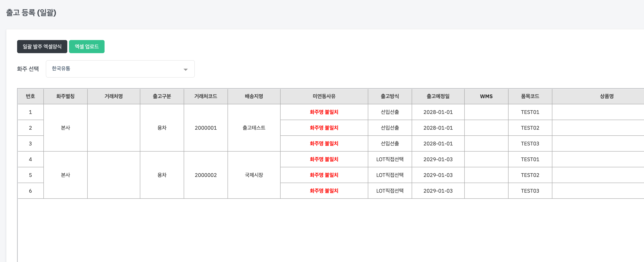Screen dimensions: 644x262
Task: Click the 번호 column header
Action: pos(30,96)
